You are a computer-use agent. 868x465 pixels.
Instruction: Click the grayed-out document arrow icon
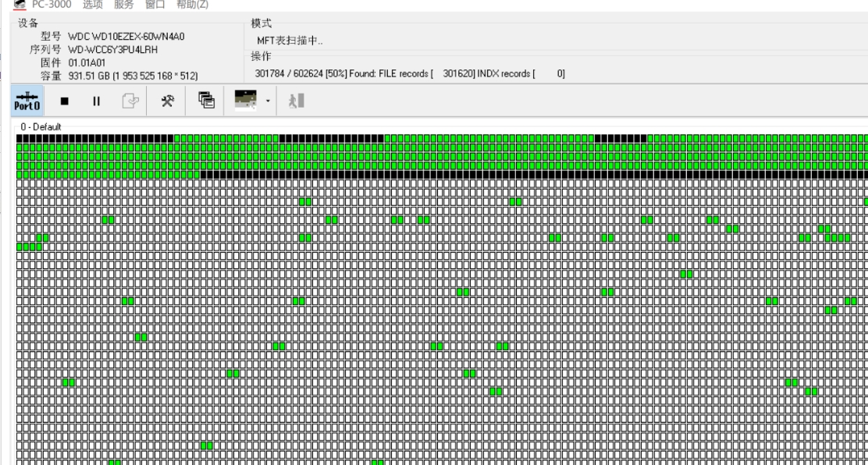pyautogui.click(x=130, y=101)
